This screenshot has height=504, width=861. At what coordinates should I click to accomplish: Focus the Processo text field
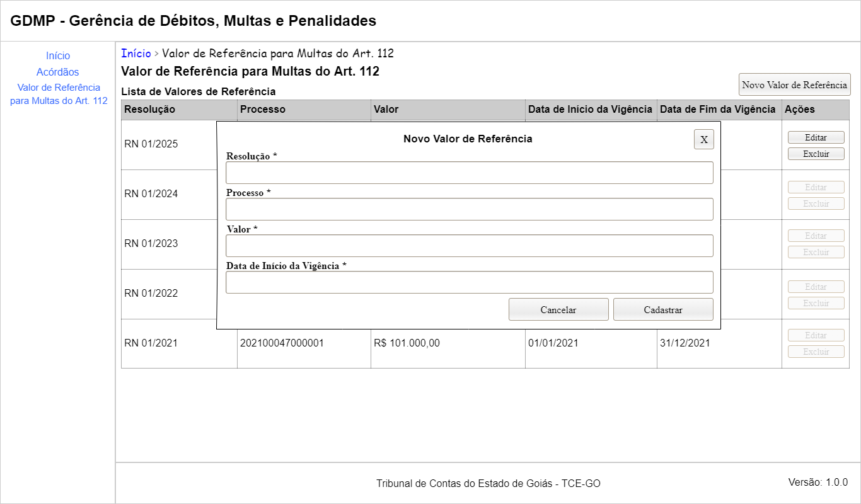point(470,209)
